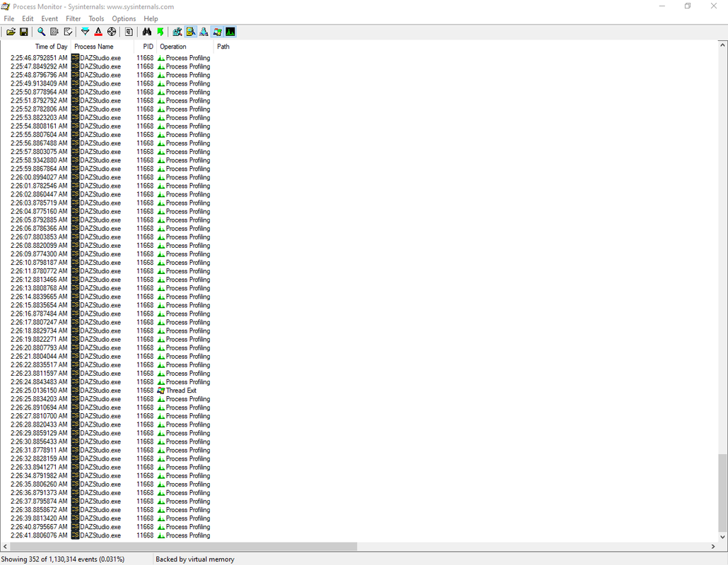Viewport: 728px width, 565px height.
Task: Open the Filter menu
Action: tap(74, 18)
